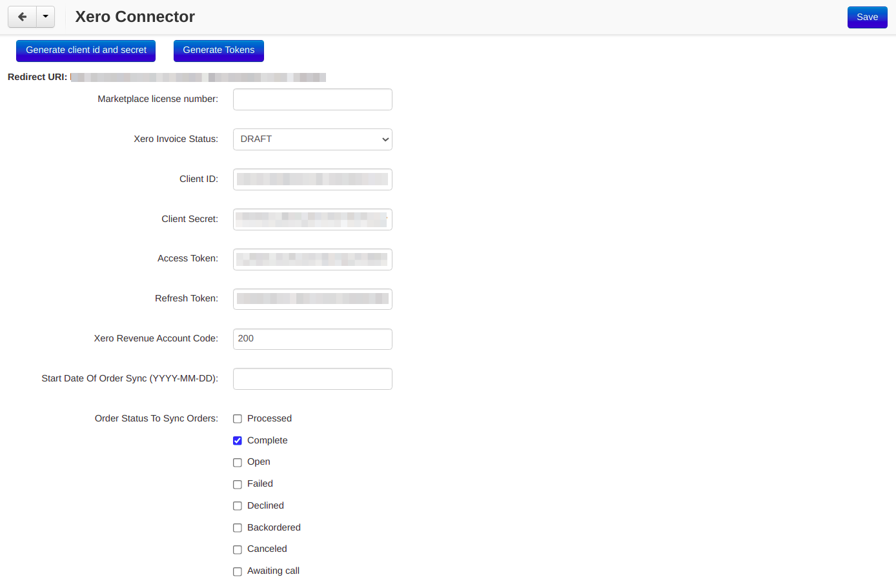Click Generate client id and secret
This screenshot has height=588, width=896.
tap(86, 50)
